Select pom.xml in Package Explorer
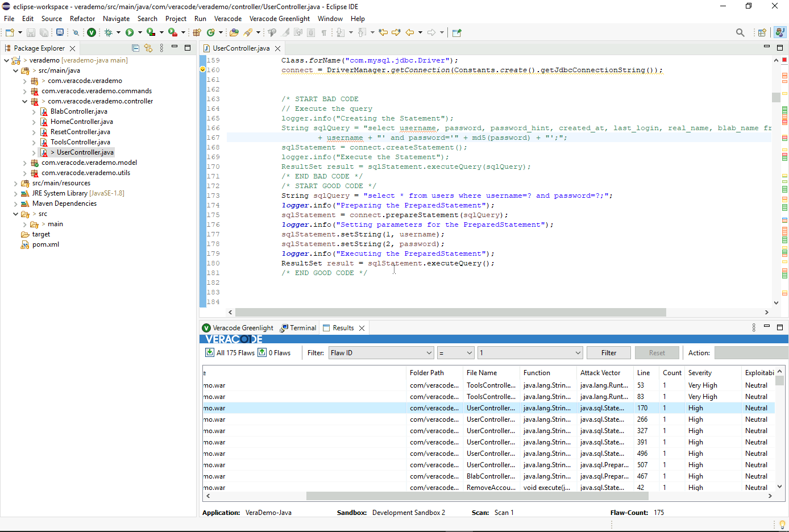 [45, 244]
